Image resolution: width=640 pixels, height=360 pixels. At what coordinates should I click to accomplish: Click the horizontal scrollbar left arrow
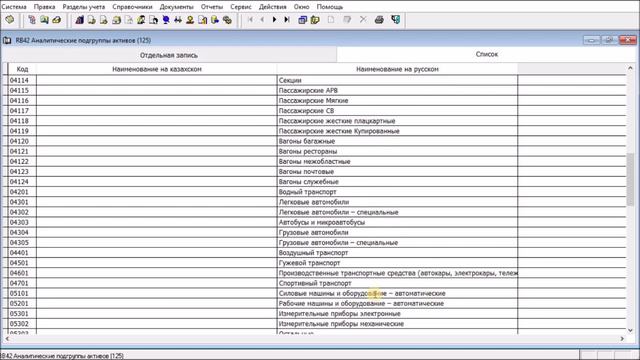click(x=7, y=339)
